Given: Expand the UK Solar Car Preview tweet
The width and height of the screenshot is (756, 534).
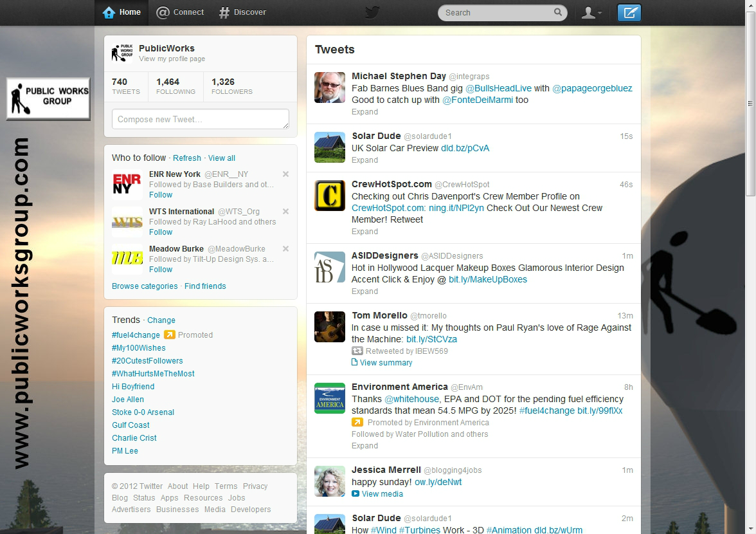Looking at the screenshot, I should [364, 160].
